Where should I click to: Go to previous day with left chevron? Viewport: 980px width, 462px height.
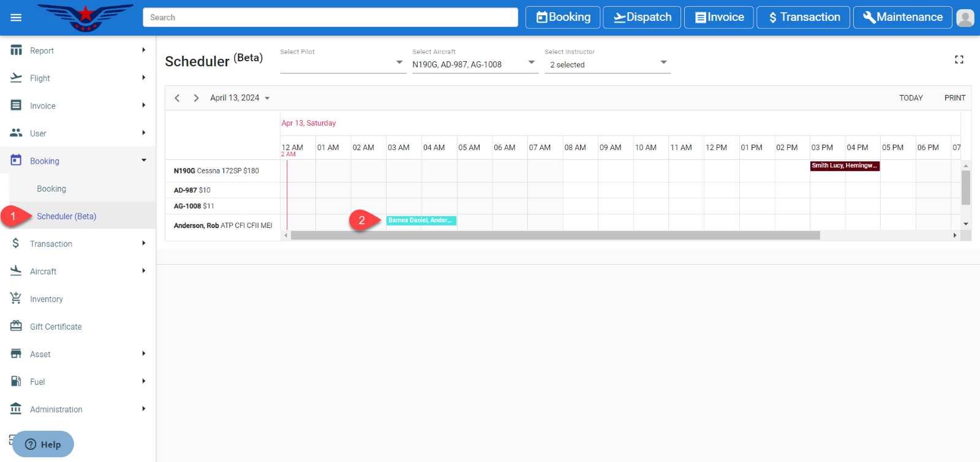[x=177, y=98]
